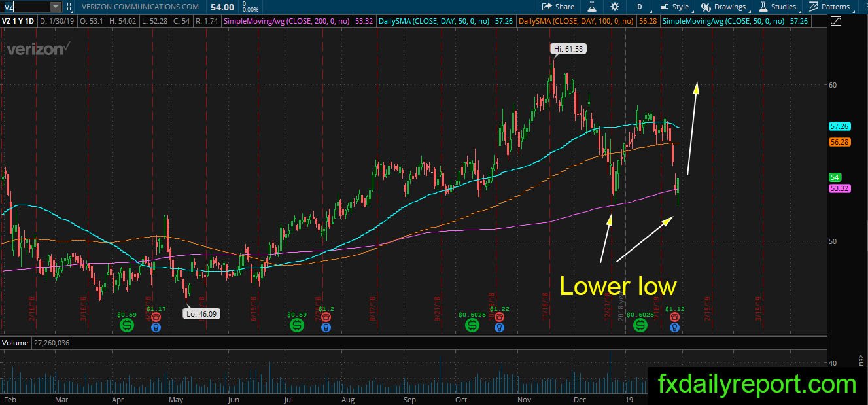Open the Drawings menu
This screenshot has height=405, width=868.
723,7
